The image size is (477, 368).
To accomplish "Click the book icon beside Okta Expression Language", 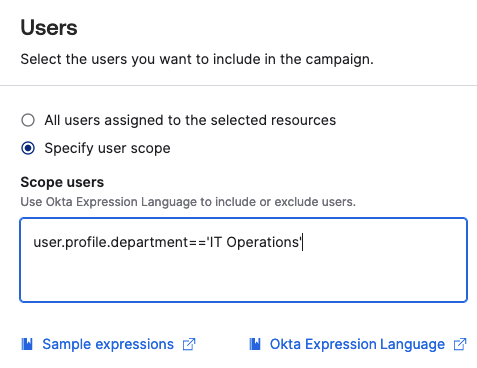I will [255, 344].
